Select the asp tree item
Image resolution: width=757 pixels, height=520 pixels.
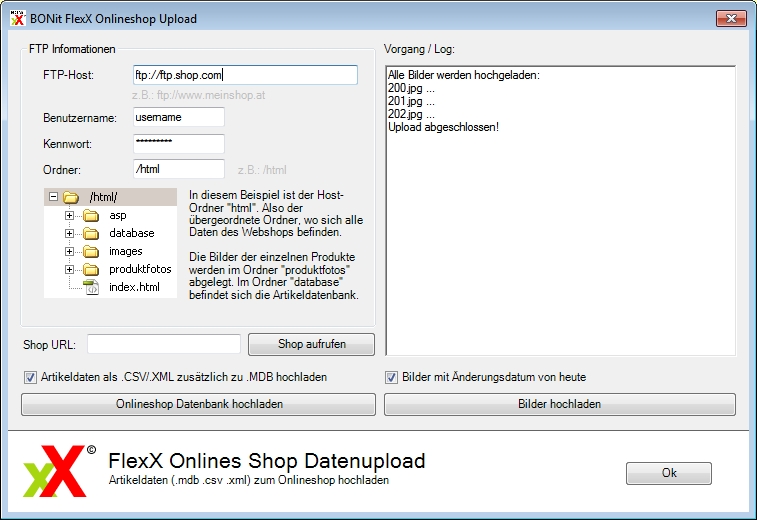click(118, 215)
